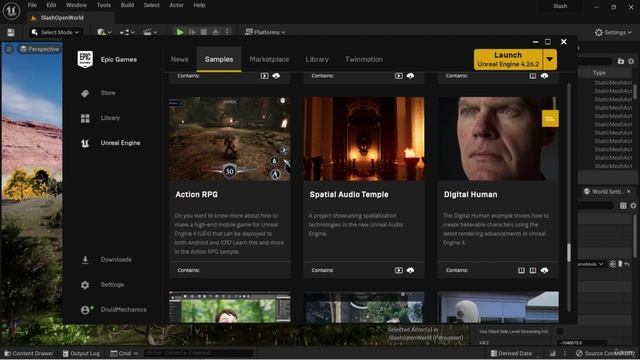Click the launcher samples vertical scrollbar
Screen dimensions: 640x360
pyautogui.click(x=569, y=252)
